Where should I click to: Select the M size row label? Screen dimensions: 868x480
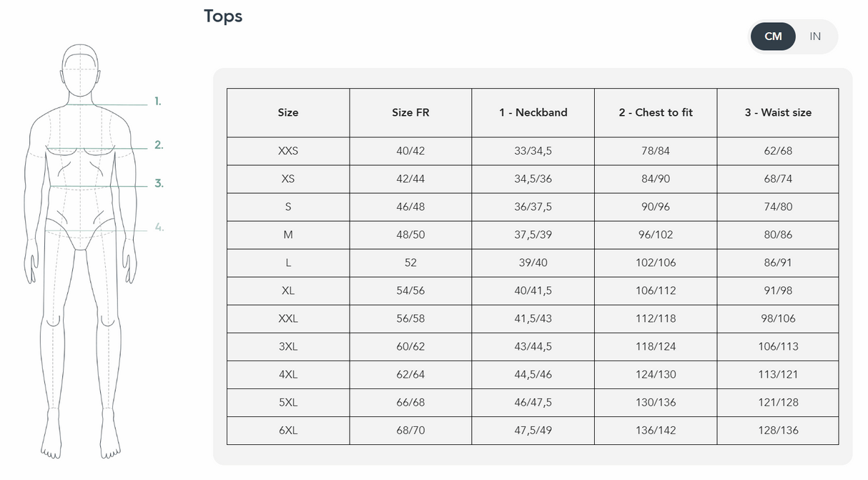click(x=288, y=235)
